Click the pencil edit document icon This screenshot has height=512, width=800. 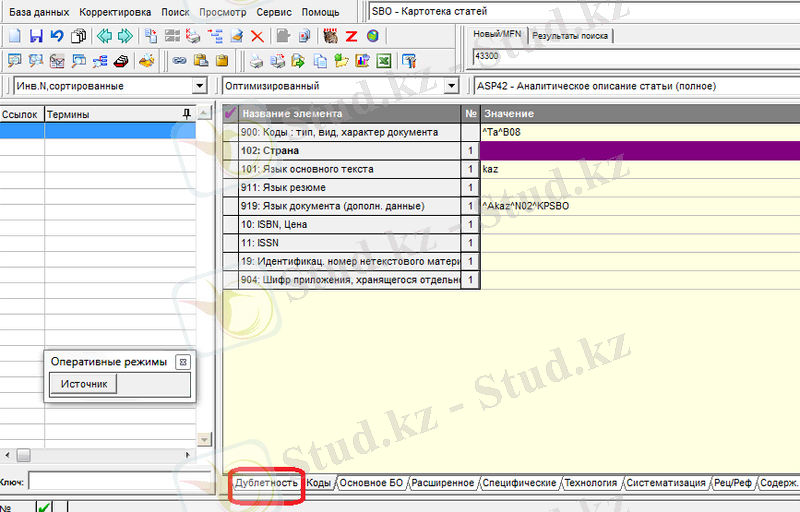click(236, 36)
